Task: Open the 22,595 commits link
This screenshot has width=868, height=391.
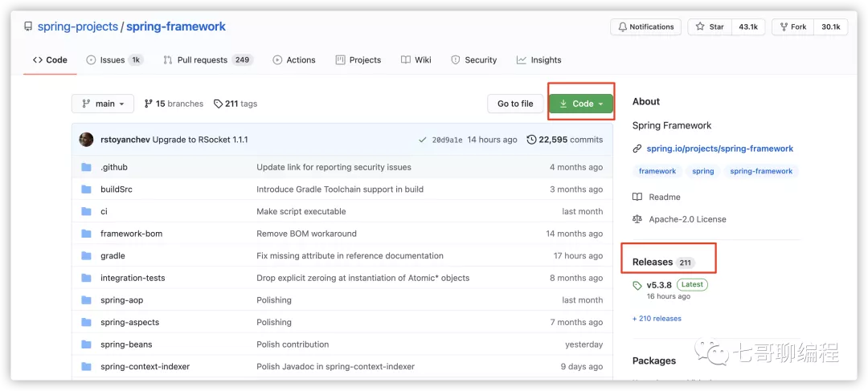Action: coord(565,140)
